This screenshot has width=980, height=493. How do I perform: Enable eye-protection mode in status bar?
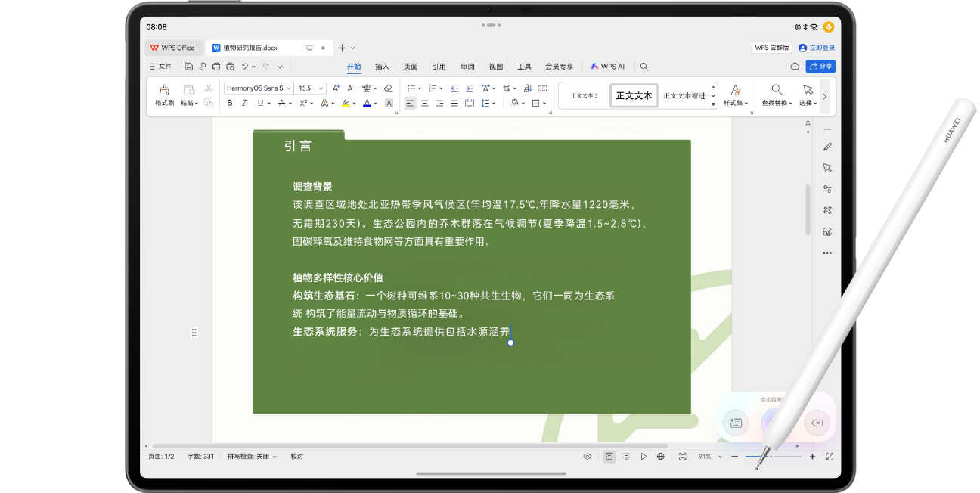pos(587,456)
